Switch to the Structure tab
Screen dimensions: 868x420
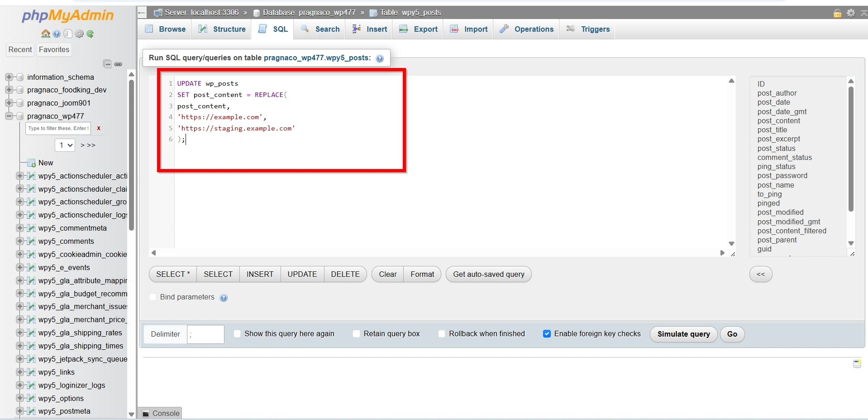click(x=222, y=29)
